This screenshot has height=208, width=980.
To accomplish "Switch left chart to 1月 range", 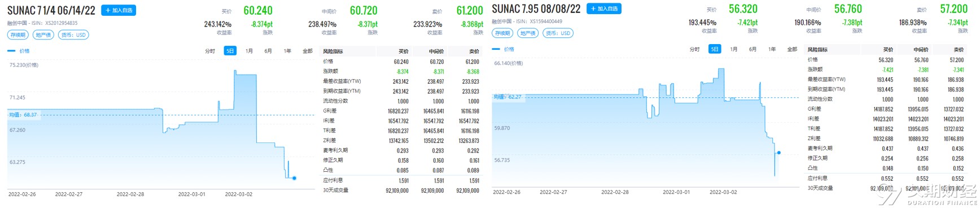I will point(249,51).
